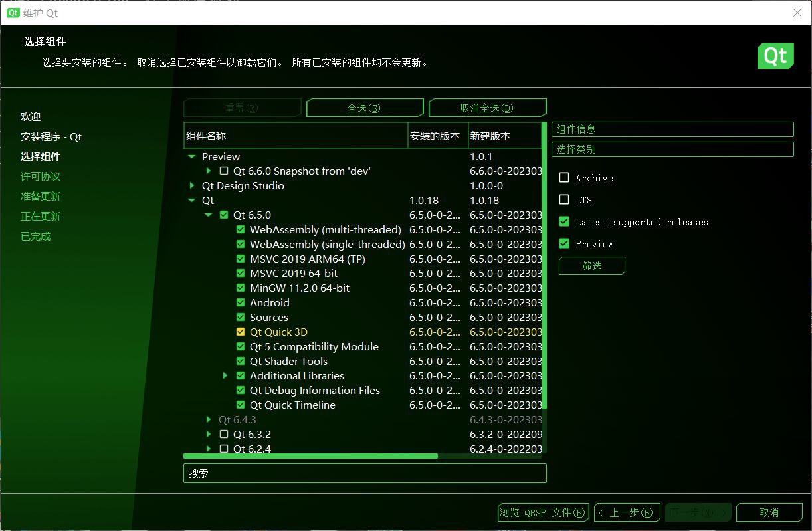Deselect the MinGW 11.2.0 64-bit component
The image size is (812, 531).
[x=241, y=288]
